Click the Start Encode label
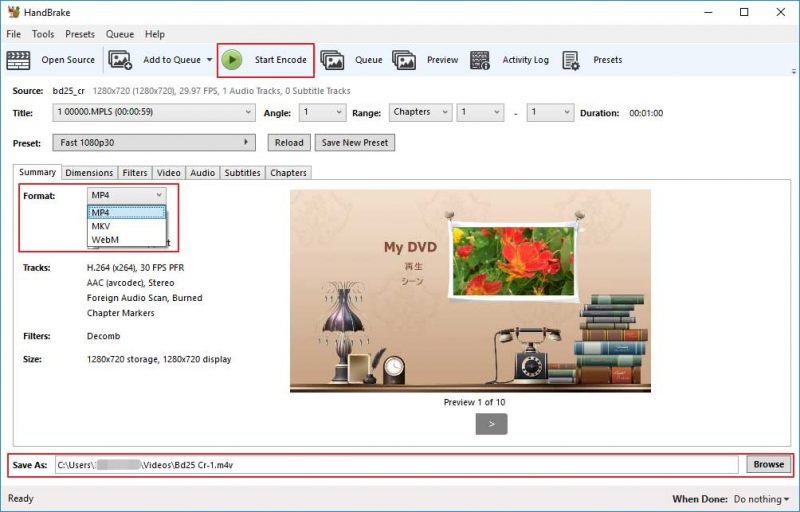800x512 pixels. pyautogui.click(x=281, y=60)
